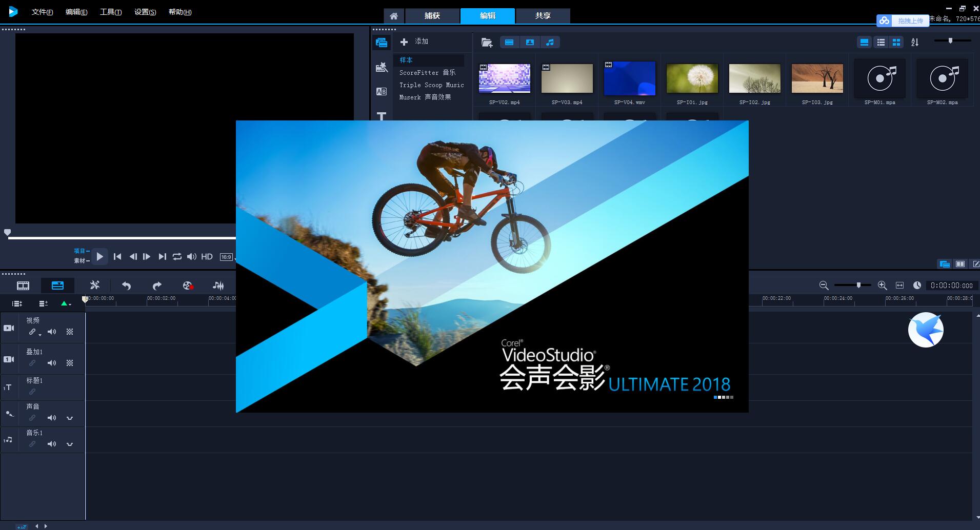Open the Record/Capture option icon
Viewport: 980px width, 530px height.
coord(188,286)
